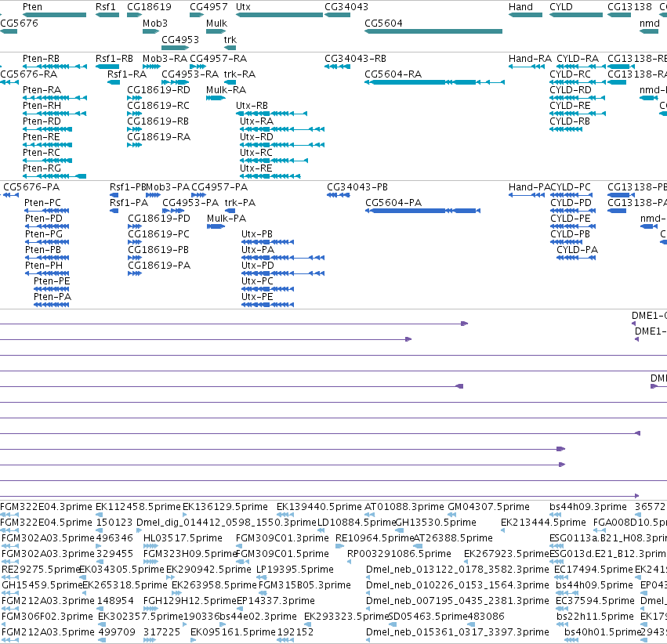Image resolution: width=667 pixels, height=644 pixels.
Task: Click EST label AT01088.3prime
Action: [x=404, y=507]
